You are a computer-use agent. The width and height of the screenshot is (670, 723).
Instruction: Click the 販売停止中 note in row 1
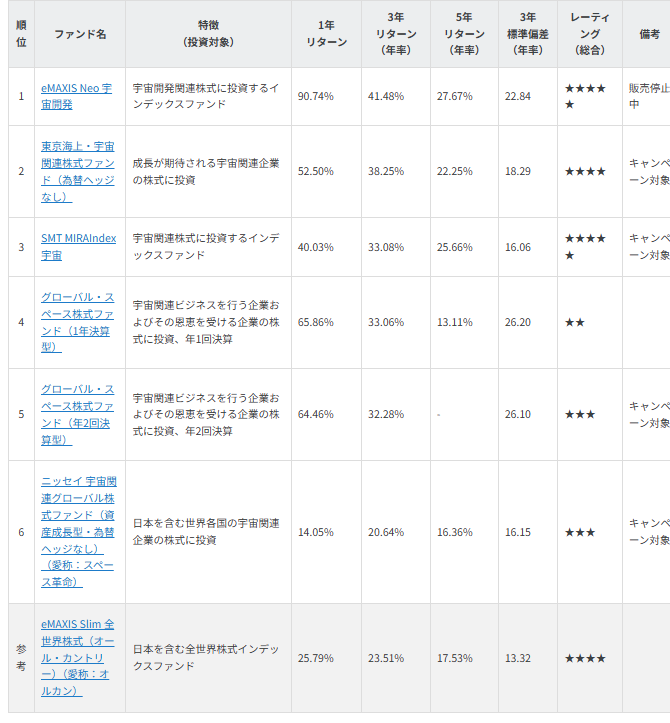[x=649, y=96]
